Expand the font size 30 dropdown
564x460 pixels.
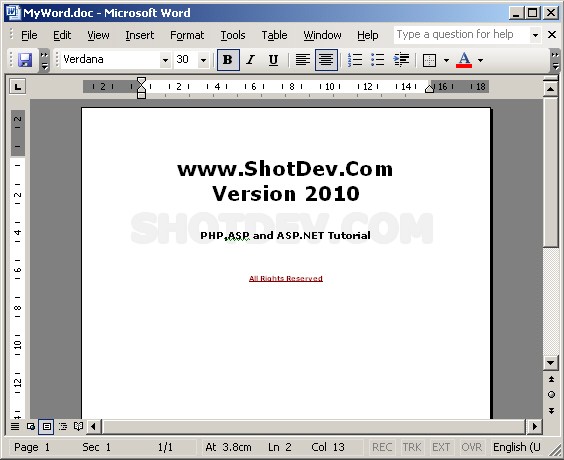pyautogui.click(x=203, y=60)
